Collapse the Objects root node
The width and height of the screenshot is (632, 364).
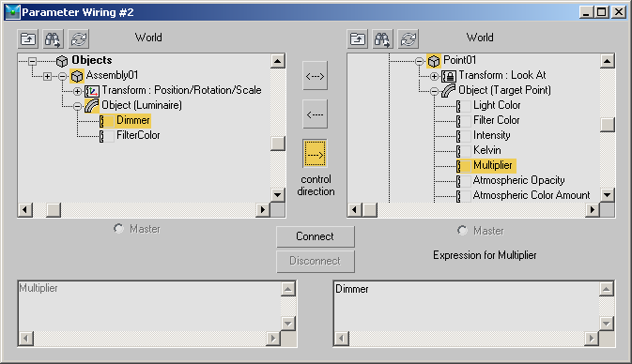tap(33, 61)
